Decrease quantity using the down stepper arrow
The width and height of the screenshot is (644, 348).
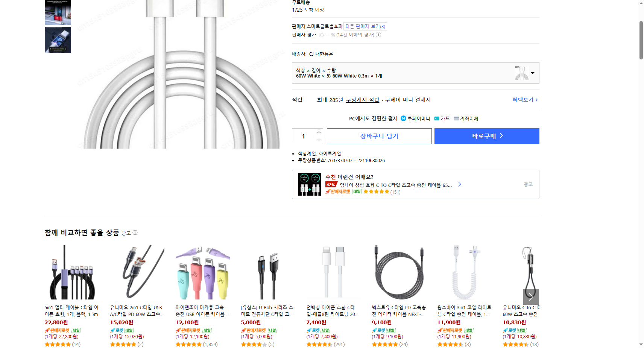point(319,140)
